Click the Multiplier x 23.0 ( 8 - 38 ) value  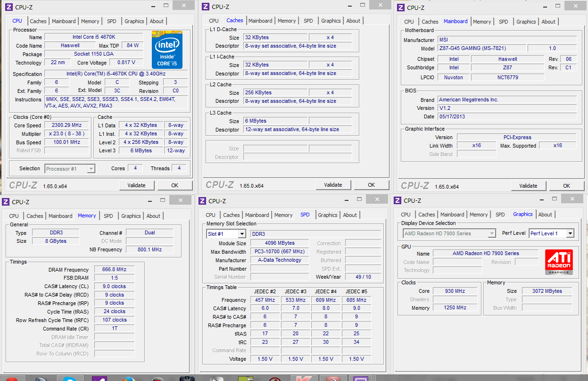[x=67, y=134]
